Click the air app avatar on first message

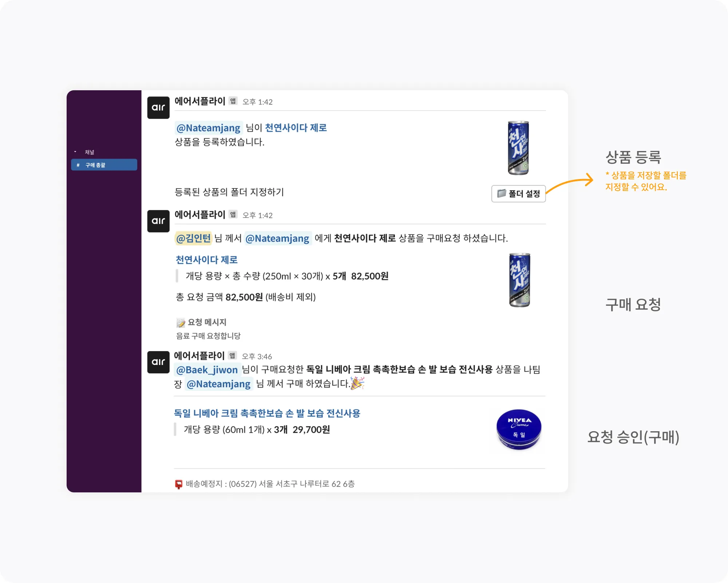[x=158, y=107]
